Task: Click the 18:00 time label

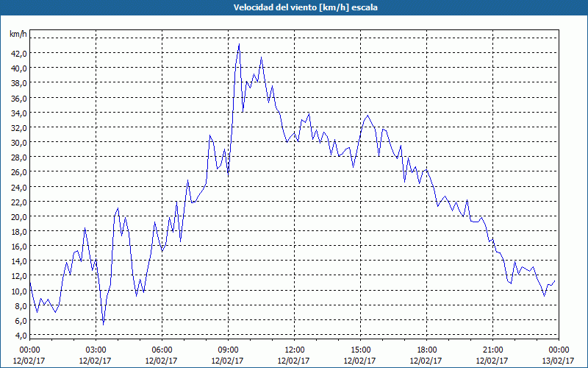Action: (x=426, y=350)
